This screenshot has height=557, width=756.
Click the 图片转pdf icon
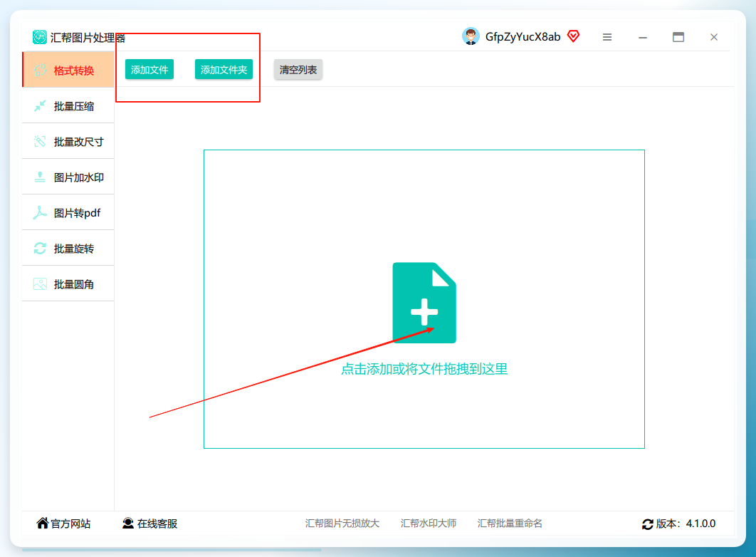tap(40, 213)
